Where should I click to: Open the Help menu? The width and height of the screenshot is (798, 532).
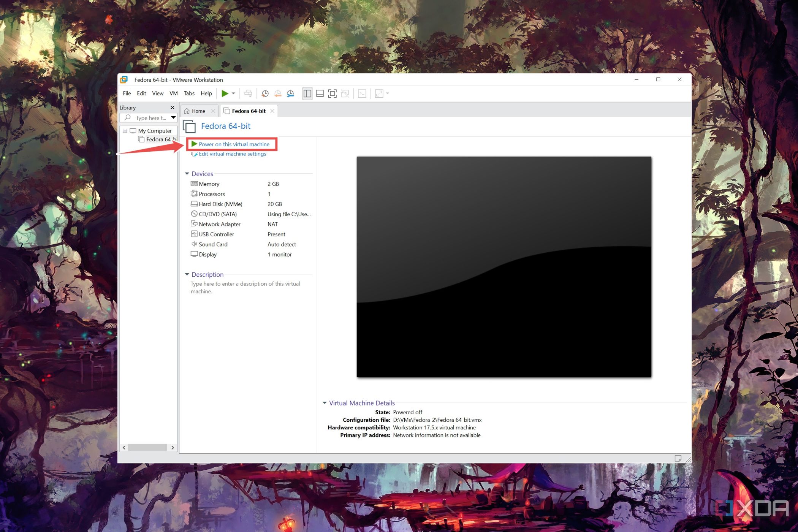[x=206, y=93]
